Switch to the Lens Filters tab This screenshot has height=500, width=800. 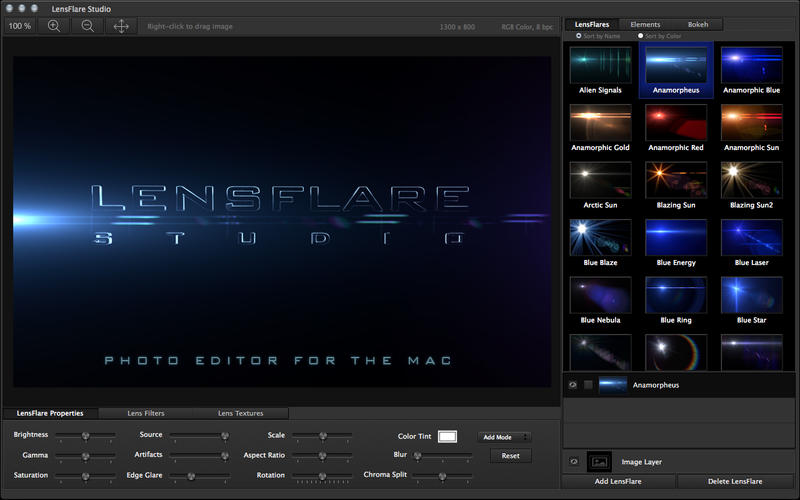coord(146,413)
